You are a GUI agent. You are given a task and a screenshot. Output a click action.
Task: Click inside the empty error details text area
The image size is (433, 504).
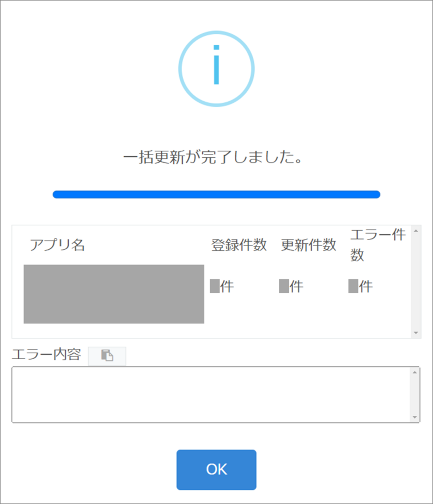click(212, 395)
